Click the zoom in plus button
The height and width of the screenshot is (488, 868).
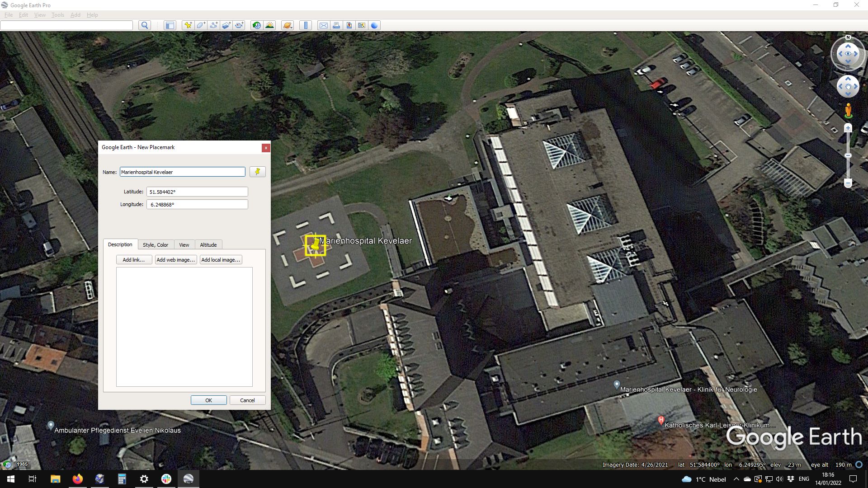848,128
